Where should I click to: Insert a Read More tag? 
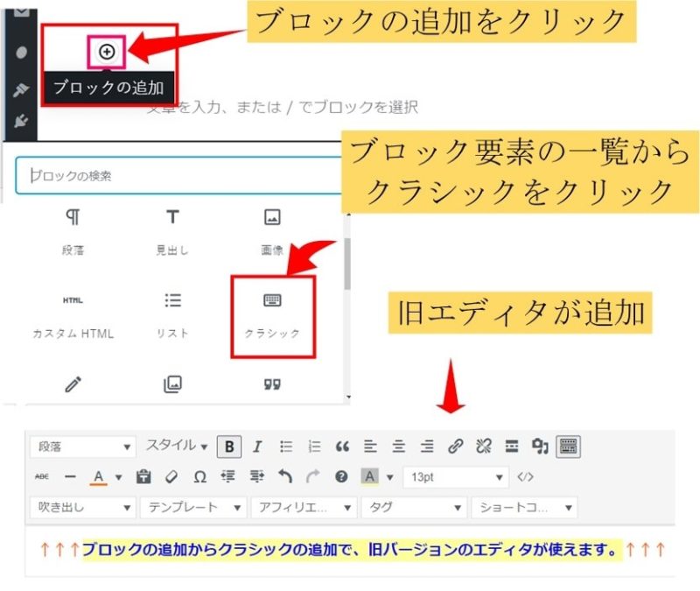coord(512,447)
